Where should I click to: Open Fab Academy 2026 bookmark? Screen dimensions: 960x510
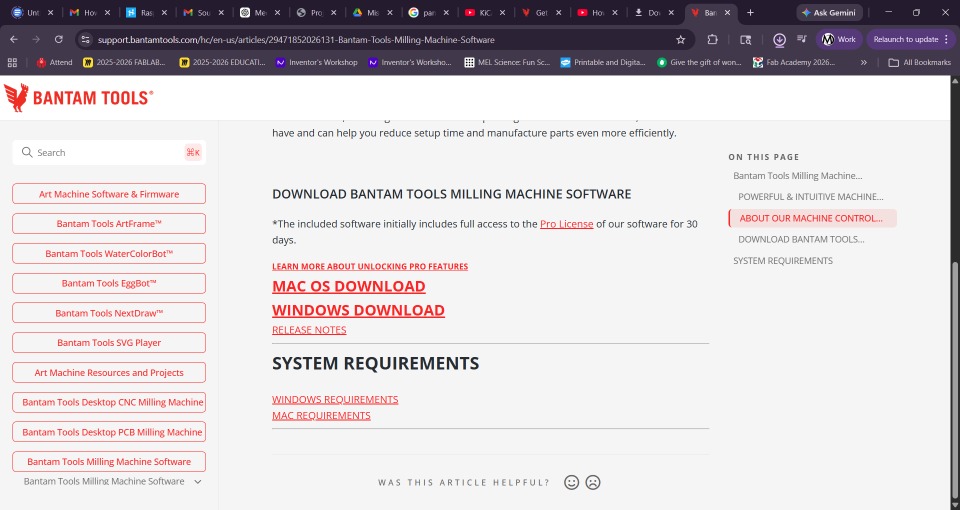(795, 62)
